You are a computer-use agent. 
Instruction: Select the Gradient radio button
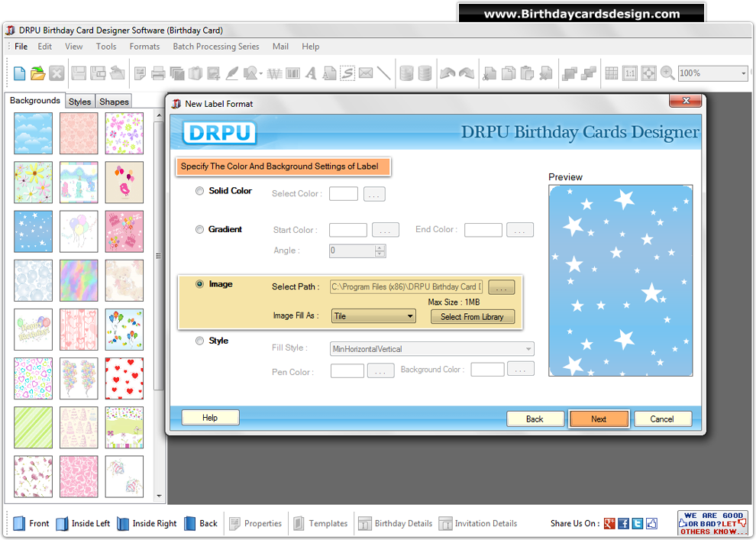tap(199, 229)
